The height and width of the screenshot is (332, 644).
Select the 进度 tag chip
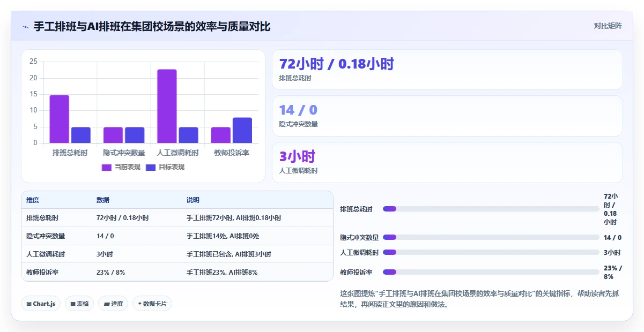click(x=113, y=304)
